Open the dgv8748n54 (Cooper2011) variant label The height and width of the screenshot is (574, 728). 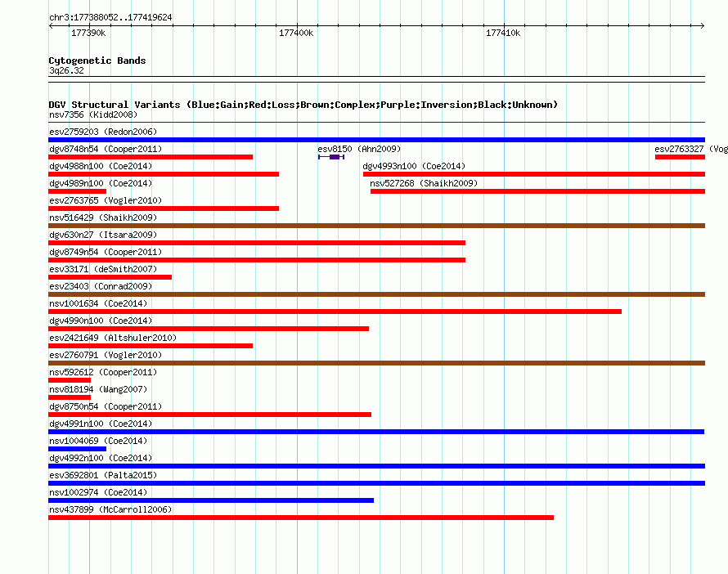pos(106,149)
